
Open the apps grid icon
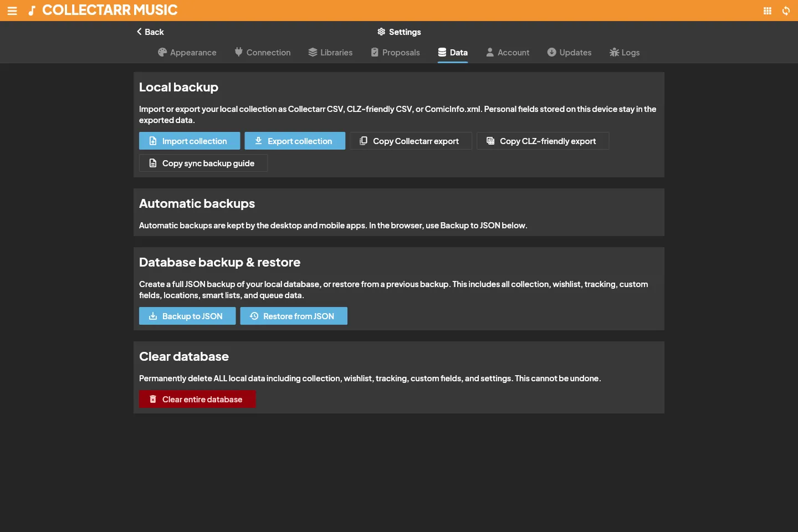tap(768, 11)
